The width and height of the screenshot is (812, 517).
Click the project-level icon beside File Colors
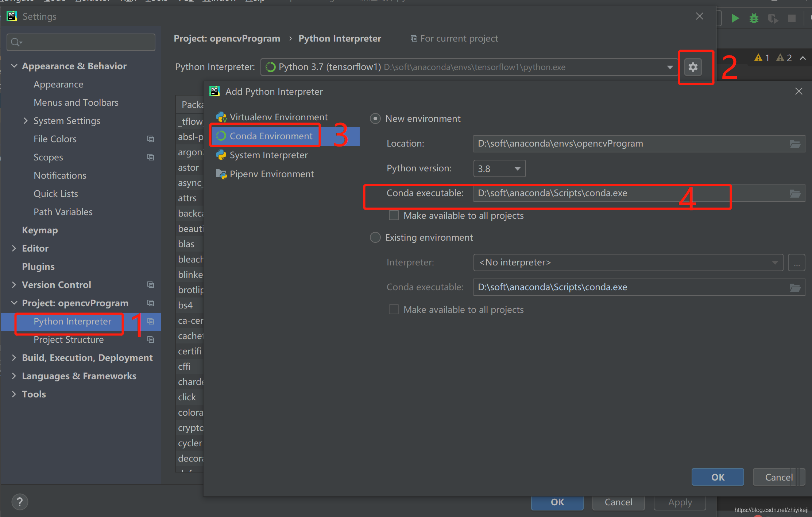[x=151, y=139]
